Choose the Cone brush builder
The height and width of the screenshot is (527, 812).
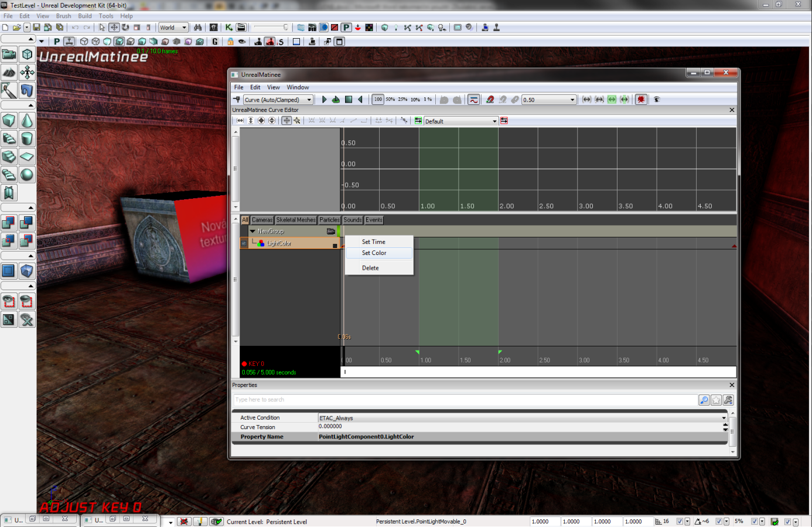pyautogui.click(x=27, y=121)
